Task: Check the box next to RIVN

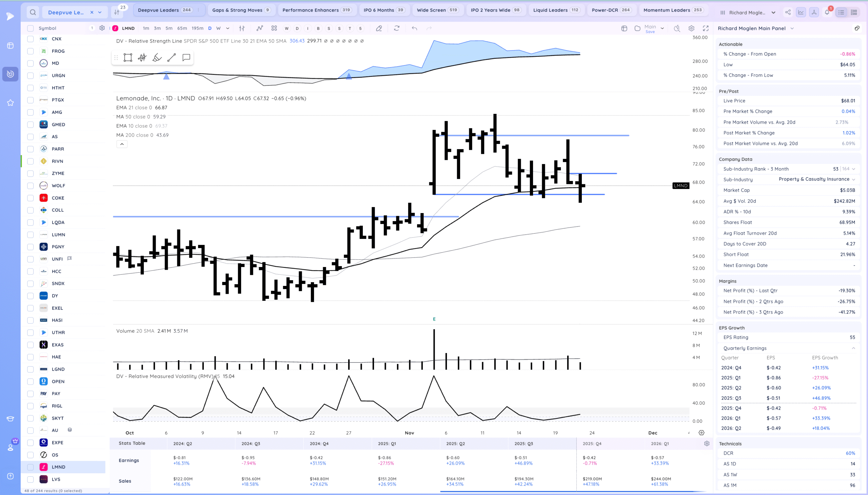Action: (30, 161)
